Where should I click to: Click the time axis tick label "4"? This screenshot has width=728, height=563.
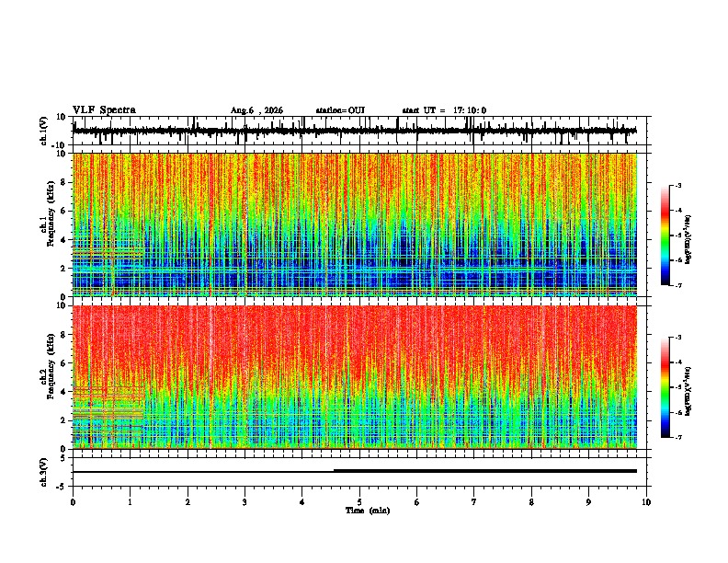(x=301, y=502)
